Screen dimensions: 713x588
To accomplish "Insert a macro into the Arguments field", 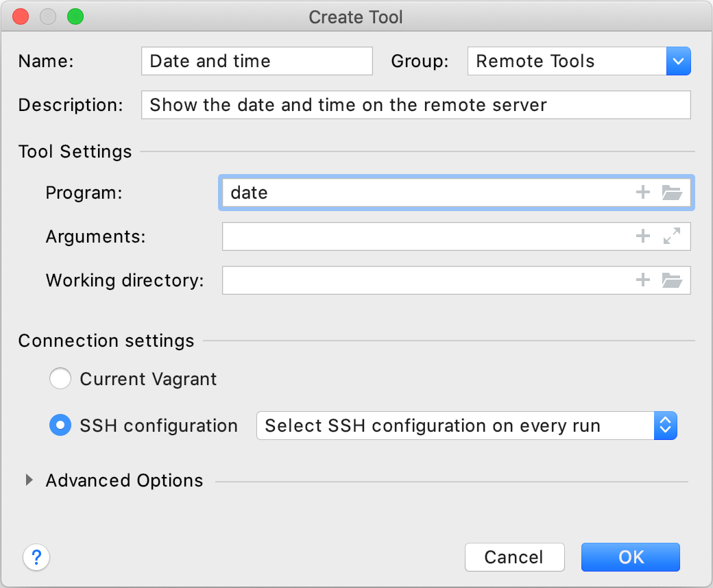I will click(642, 236).
